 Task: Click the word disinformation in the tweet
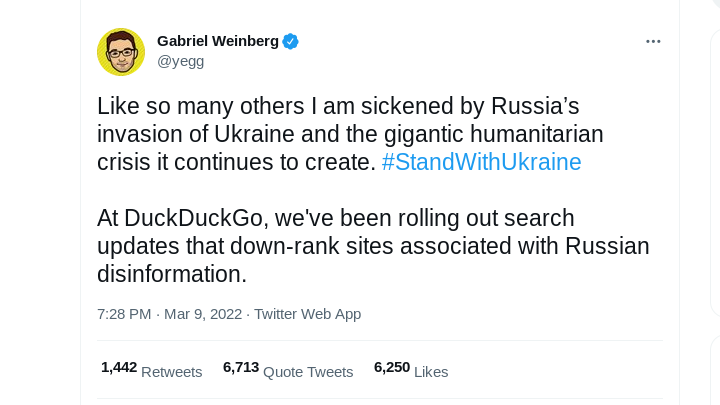tap(171, 273)
